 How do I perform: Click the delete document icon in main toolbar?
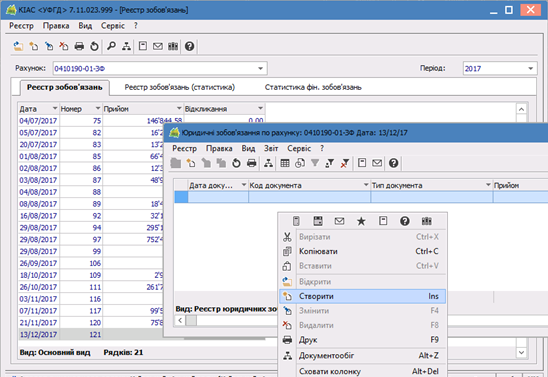click(x=64, y=46)
